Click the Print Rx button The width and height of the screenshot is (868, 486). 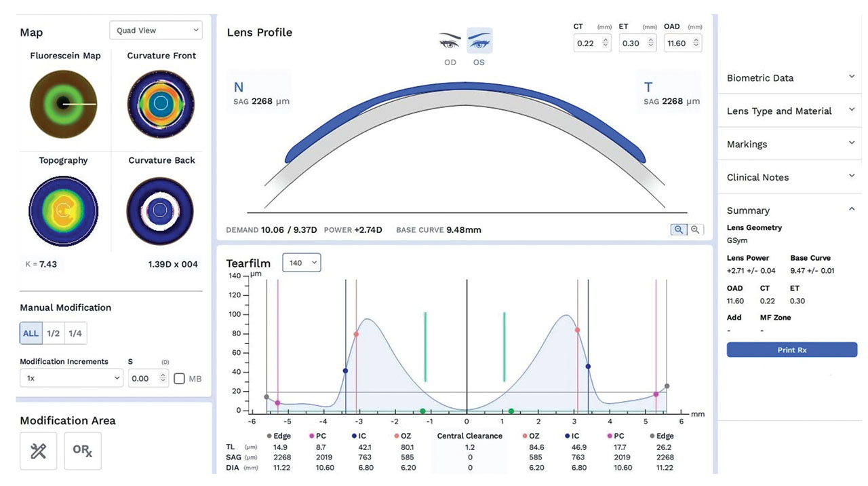[791, 350]
